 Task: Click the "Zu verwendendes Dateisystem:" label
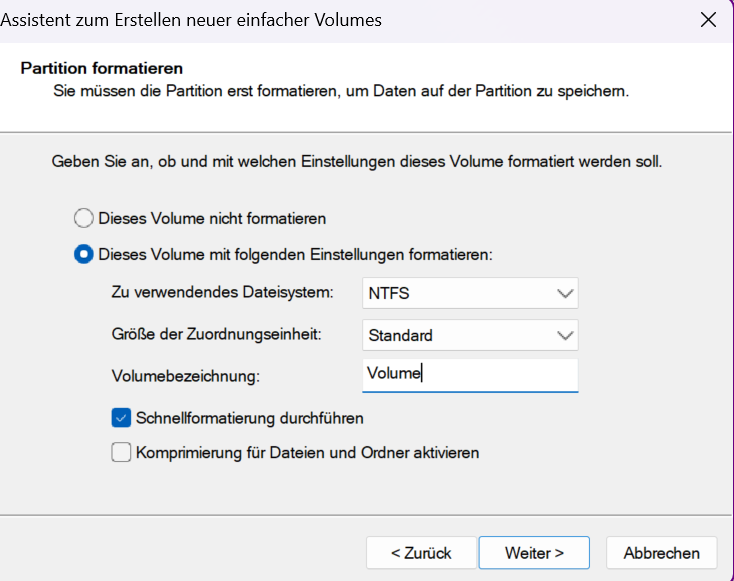[x=221, y=293]
